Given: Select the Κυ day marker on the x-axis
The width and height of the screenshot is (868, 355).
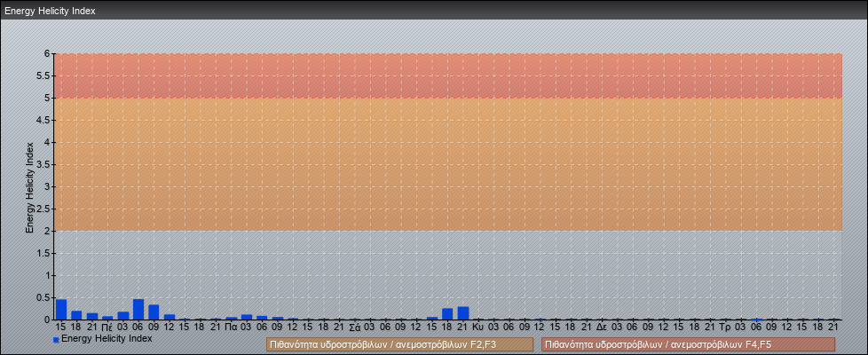Looking at the screenshot, I should (477, 327).
